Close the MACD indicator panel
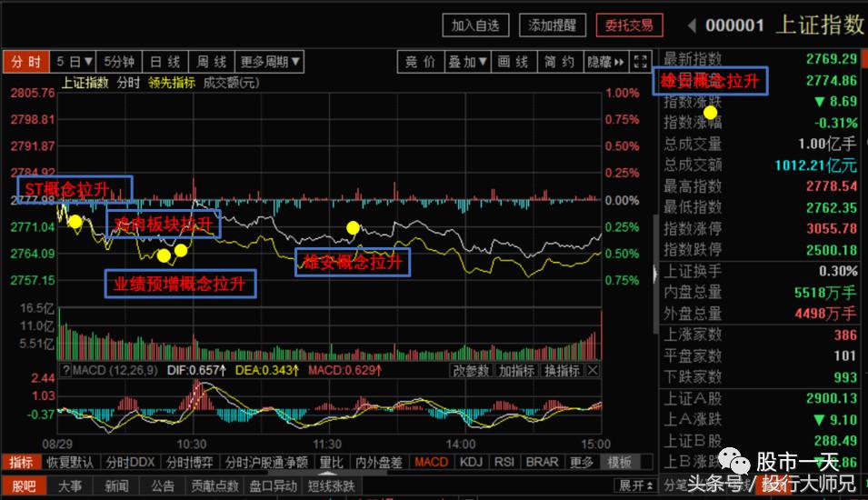This screenshot has height=500, width=868. [x=593, y=370]
